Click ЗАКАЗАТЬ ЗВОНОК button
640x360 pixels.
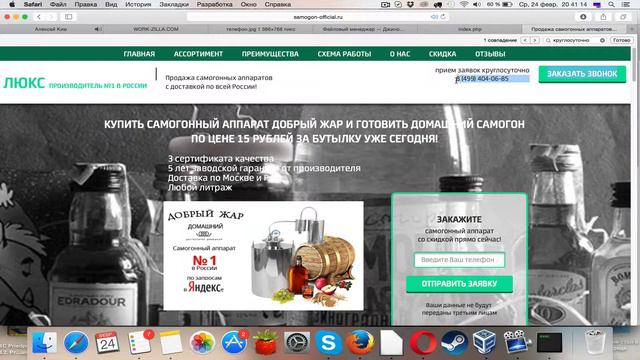[x=582, y=74]
